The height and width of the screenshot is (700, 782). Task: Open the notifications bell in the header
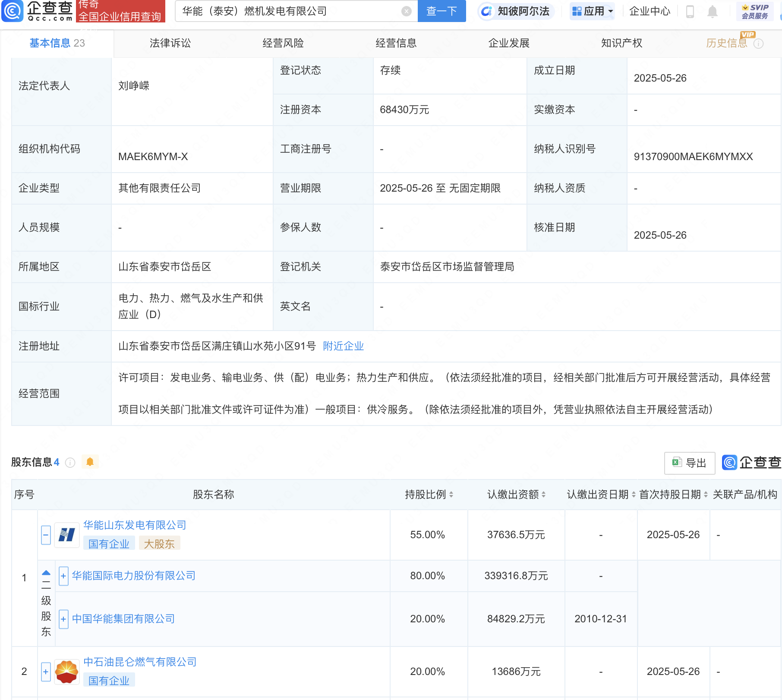713,11
